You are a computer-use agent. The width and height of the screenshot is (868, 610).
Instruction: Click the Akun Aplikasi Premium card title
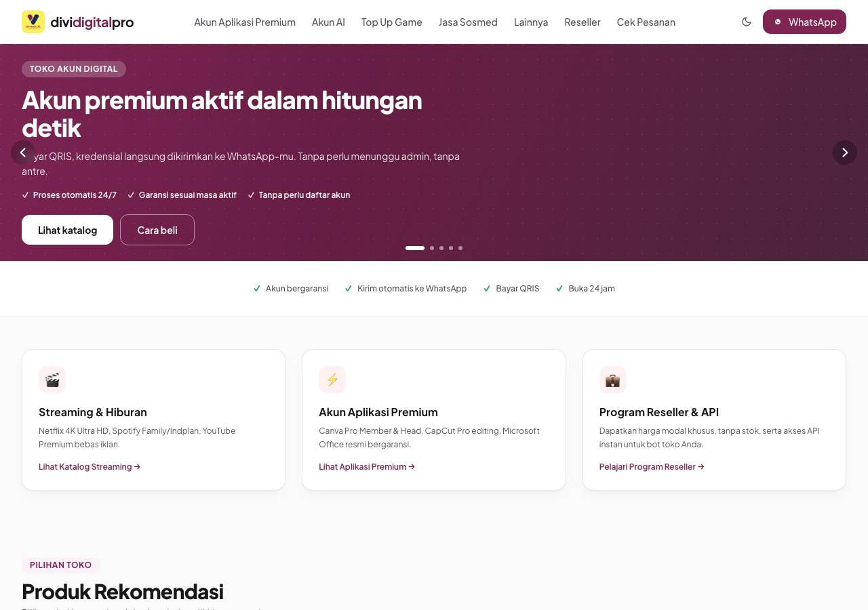click(378, 412)
